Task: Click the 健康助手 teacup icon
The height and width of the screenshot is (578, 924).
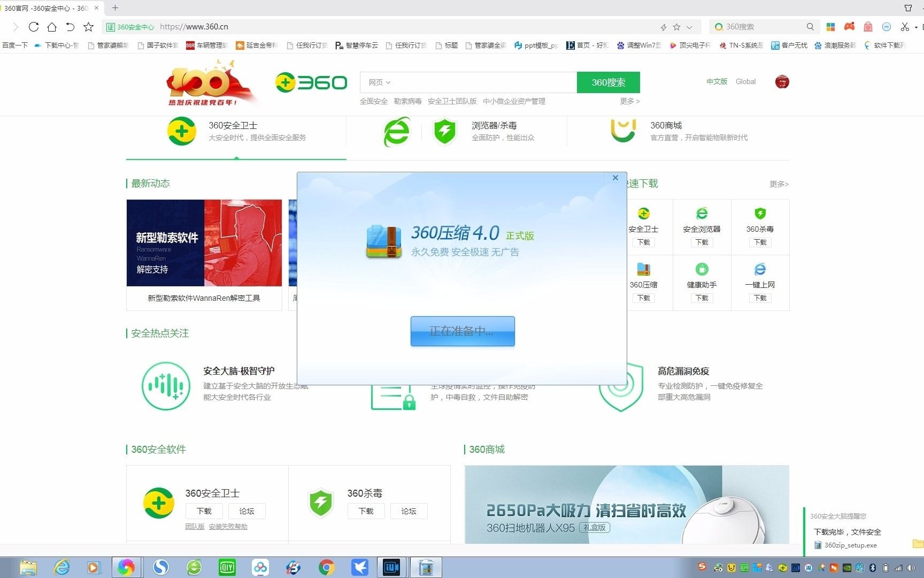Action: click(702, 270)
